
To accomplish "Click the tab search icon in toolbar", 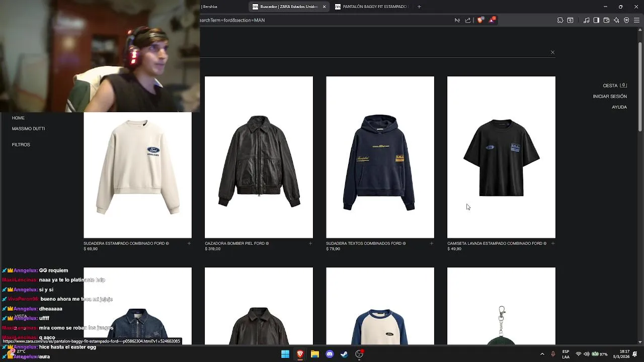I will pos(570,20).
